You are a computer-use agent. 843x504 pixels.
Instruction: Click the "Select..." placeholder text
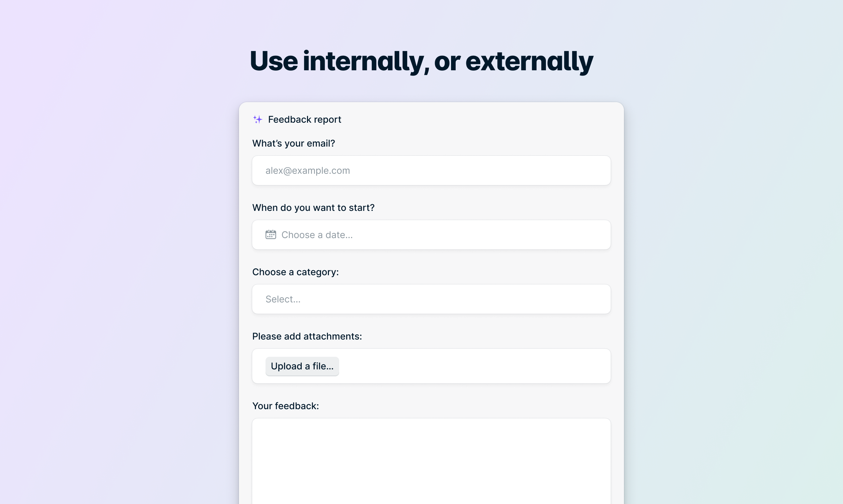pos(283,299)
